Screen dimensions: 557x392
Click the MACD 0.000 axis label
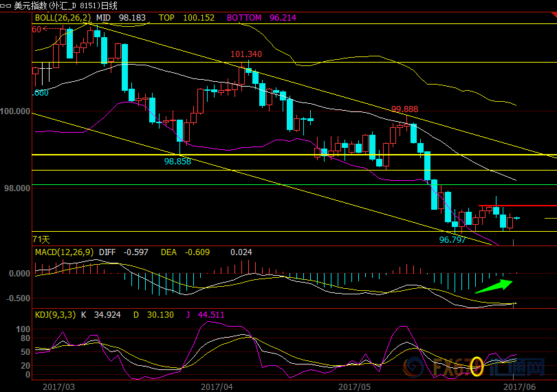pos(19,274)
